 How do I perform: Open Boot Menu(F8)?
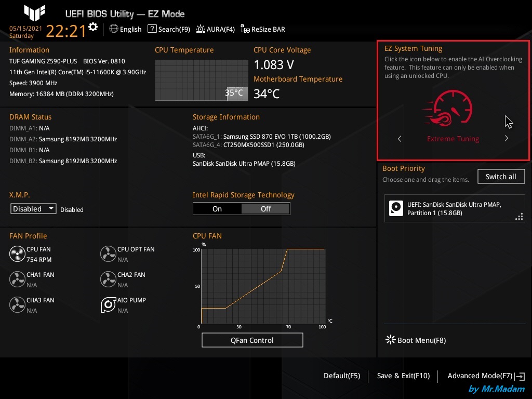point(421,340)
